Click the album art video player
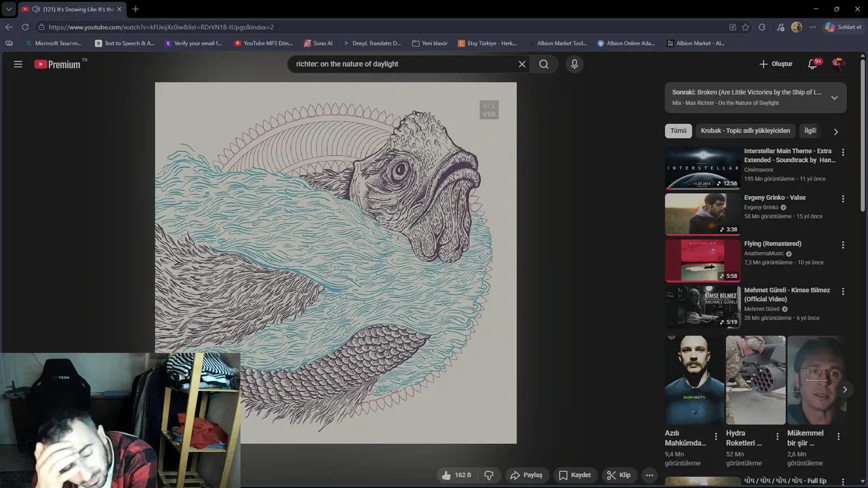 coord(336,263)
